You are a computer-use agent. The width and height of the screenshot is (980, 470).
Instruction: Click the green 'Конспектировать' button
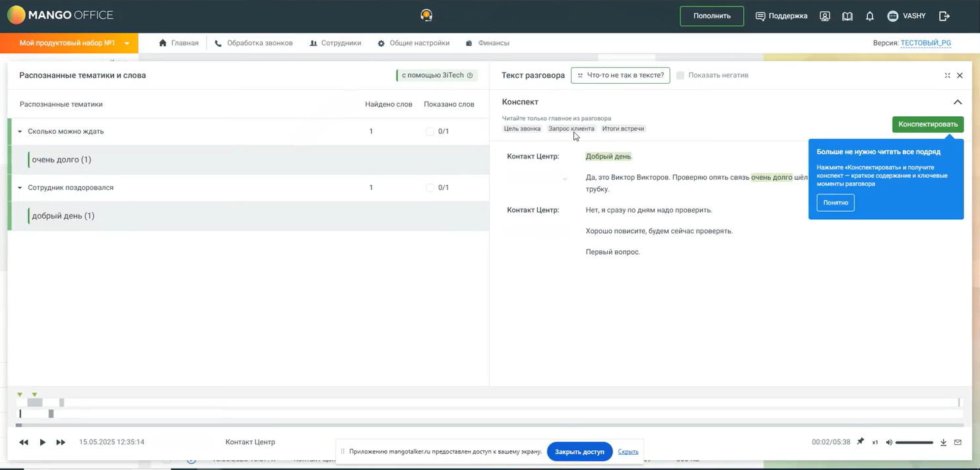pos(928,124)
